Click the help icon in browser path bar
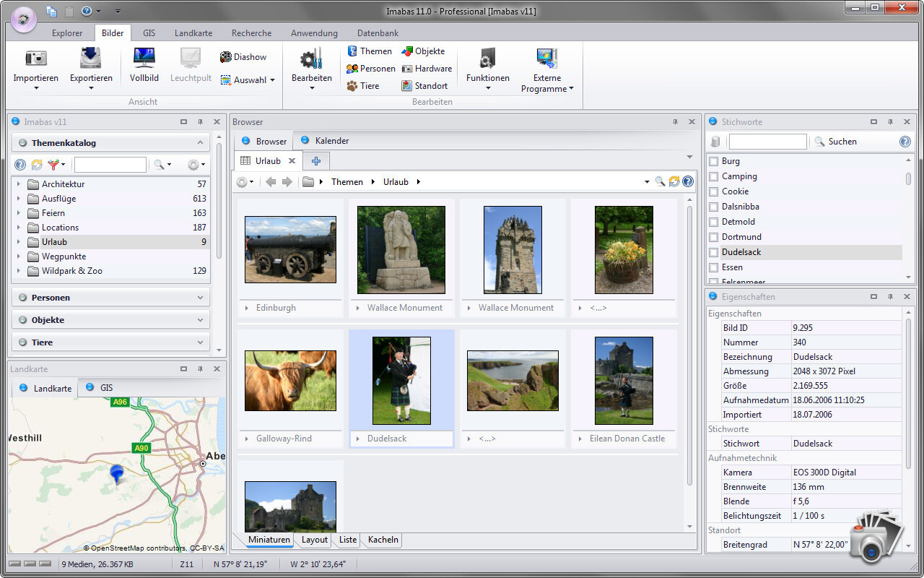 click(688, 182)
